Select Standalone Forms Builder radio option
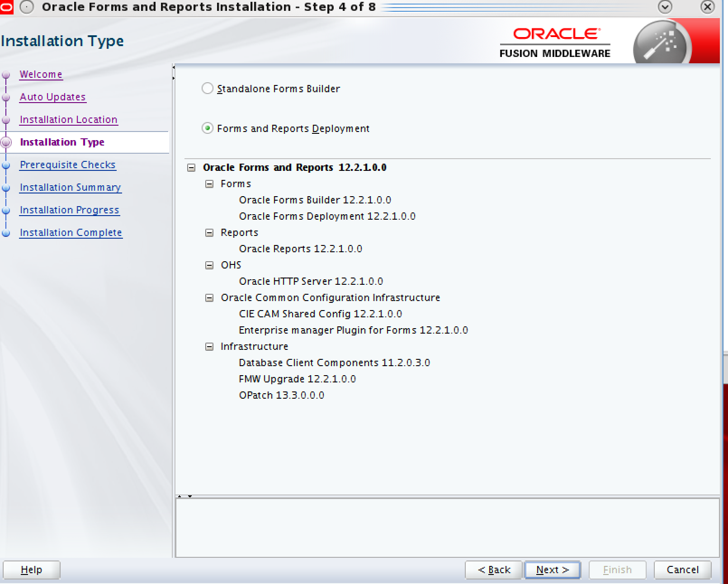Viewport: 728px width, 584px height. coord(208,89)
